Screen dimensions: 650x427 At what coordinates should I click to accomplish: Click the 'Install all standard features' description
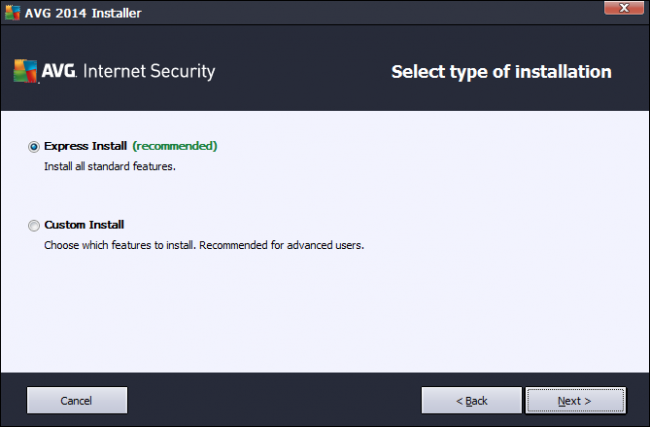(110, 166)
